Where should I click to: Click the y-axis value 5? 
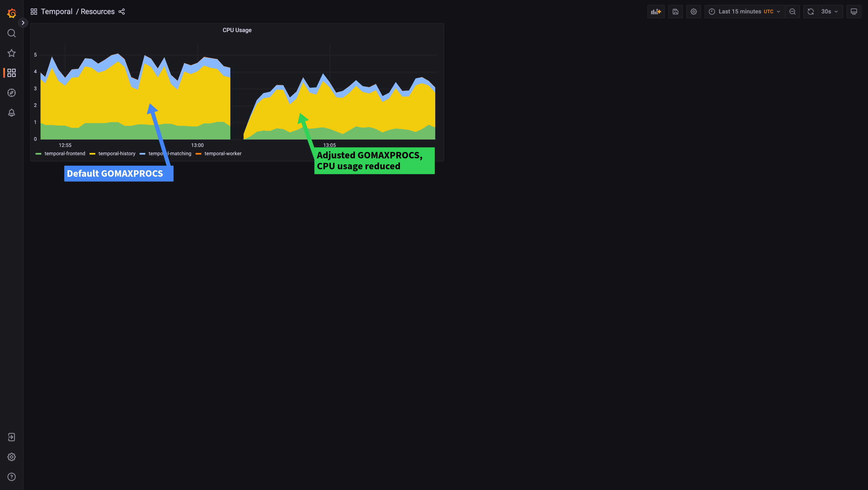[x=35, y=55]
